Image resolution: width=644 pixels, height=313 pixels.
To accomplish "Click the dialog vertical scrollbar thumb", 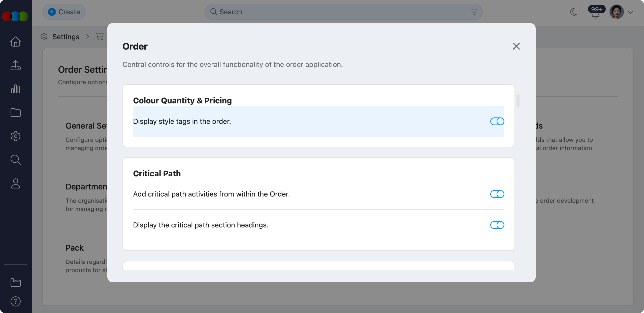I will coord(518,101).
